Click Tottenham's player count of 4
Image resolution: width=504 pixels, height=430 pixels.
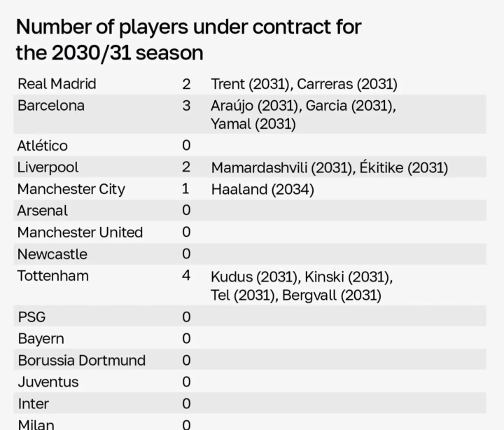point(186,276)
